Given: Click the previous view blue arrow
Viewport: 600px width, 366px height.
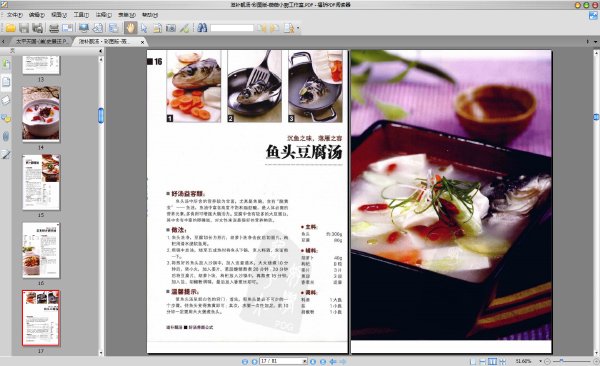Looking at the screenshot, I should pos(333,361).
